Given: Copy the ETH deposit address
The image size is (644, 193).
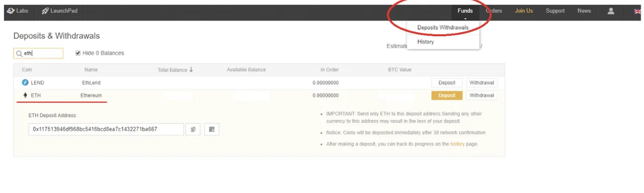Looking at the screenshot, I should point(193,129).
